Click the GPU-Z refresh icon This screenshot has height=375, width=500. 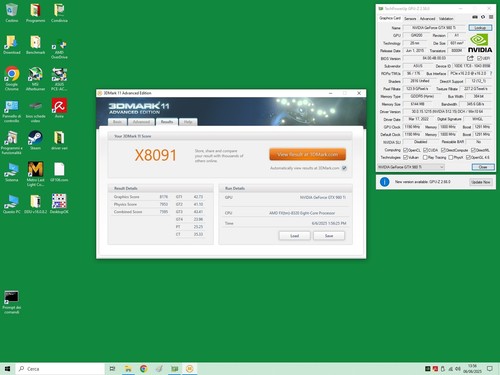pos(483,17)
